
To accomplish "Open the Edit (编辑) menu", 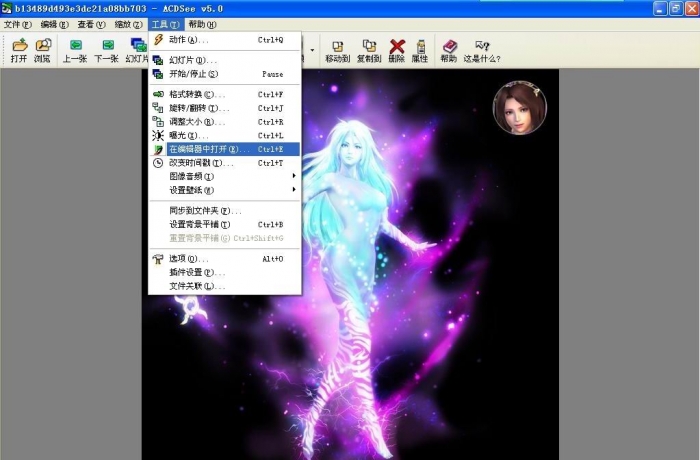I will click(54, 25).
